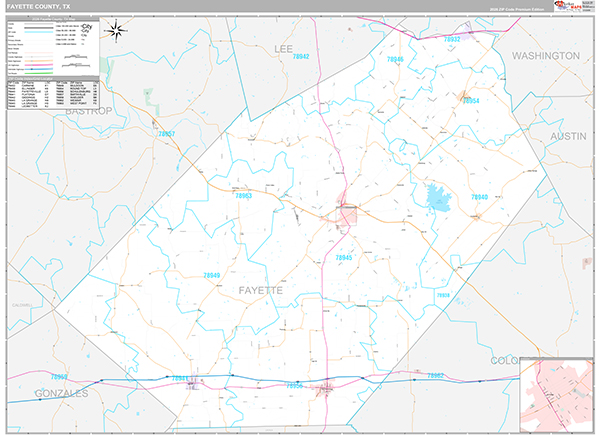Select the small CALDWELL county label
The image size is (600, 435).
[x=23, y=305]
